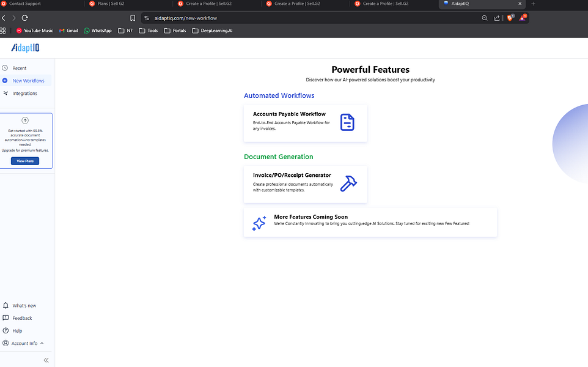Viewport: 588px width, 367px height.
Task: Open Accounts Payable Workflow card
Action: pos(305,123)
